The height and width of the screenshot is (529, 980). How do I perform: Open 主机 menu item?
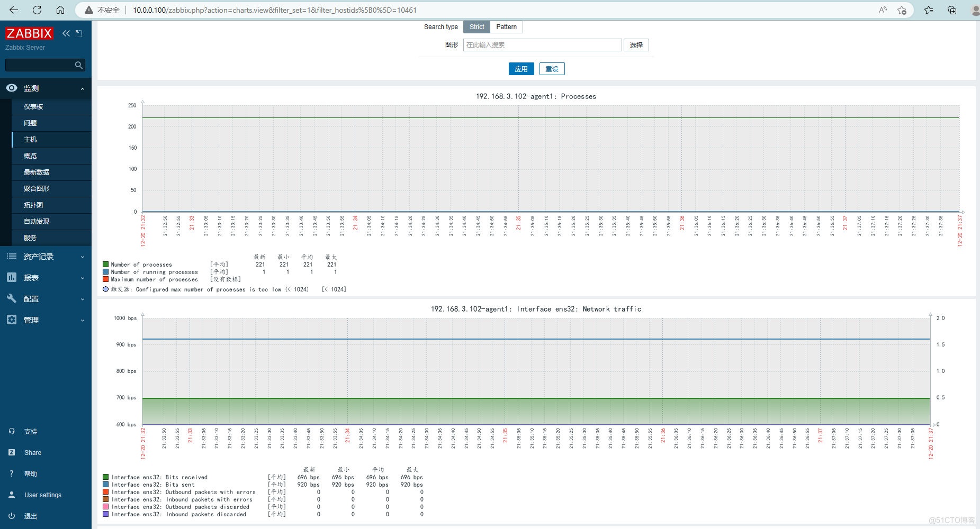[51, 140]
